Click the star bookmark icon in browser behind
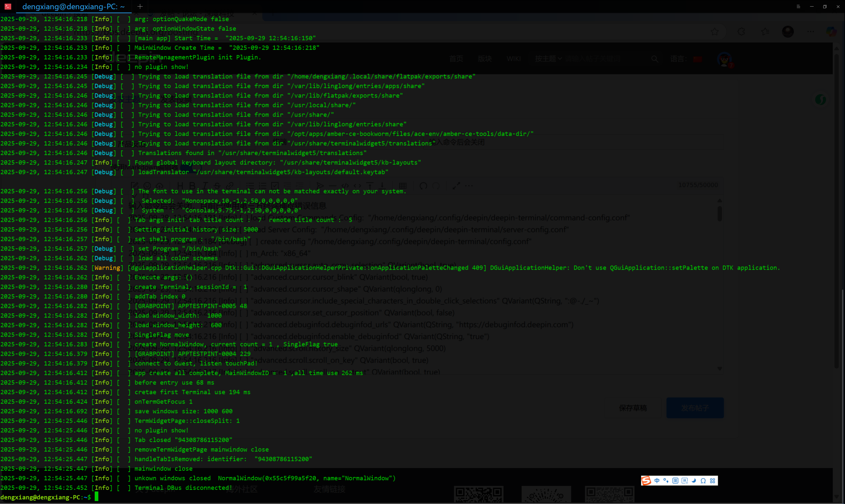This screenshot has width=845, height=504. coord(715,32)
